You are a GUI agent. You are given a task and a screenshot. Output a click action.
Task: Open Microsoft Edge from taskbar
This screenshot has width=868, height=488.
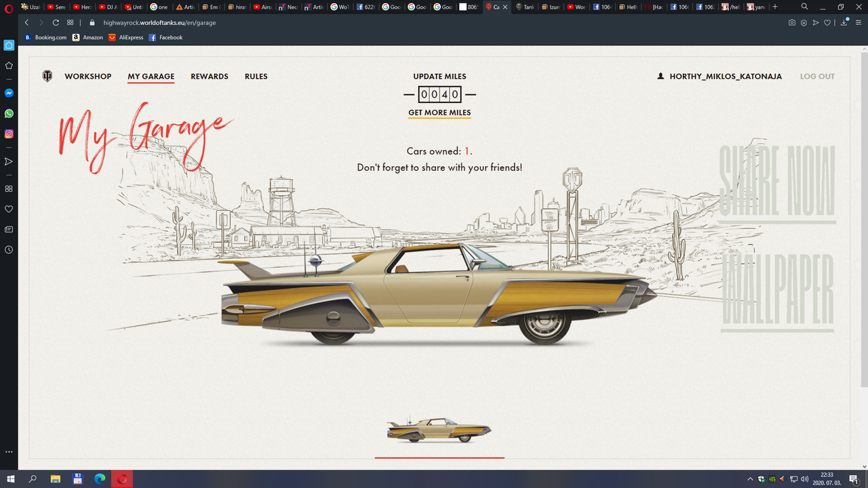pos(100,479)
